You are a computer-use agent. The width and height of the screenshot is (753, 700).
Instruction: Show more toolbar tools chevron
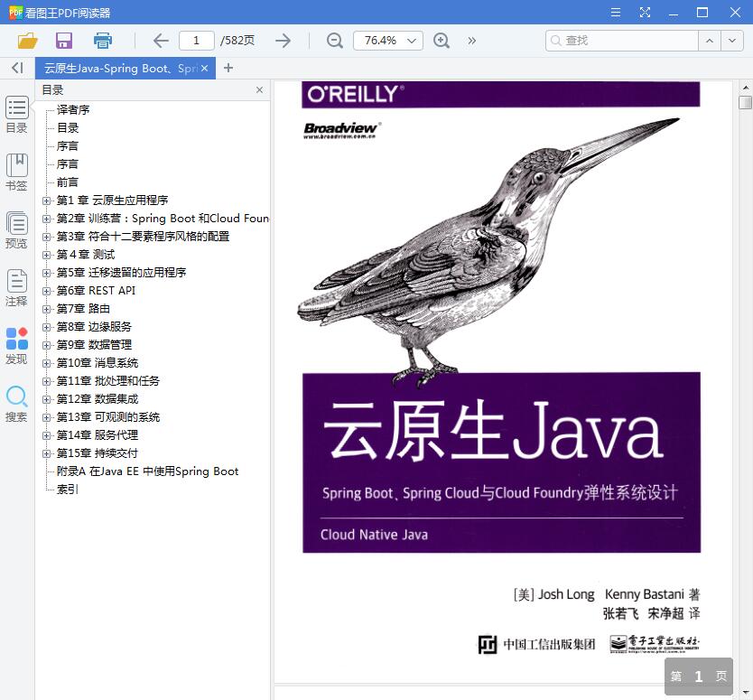pyautogui.click(x=471, y=41)
